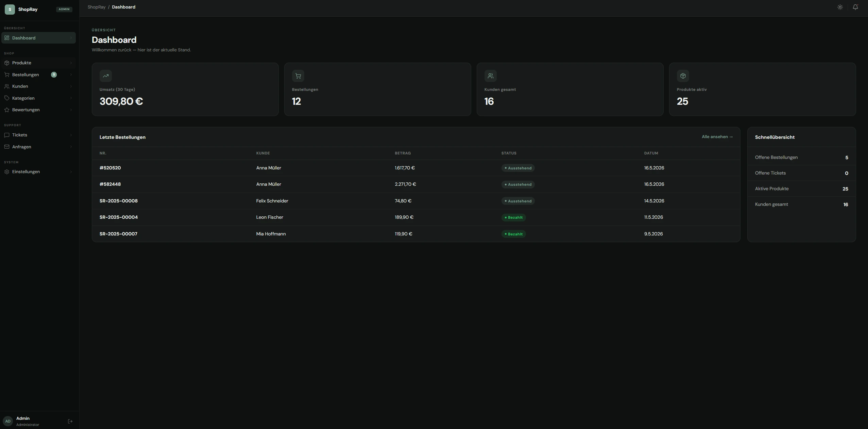Click the box icon on the Produkte aktiv card

pos(683,76)
